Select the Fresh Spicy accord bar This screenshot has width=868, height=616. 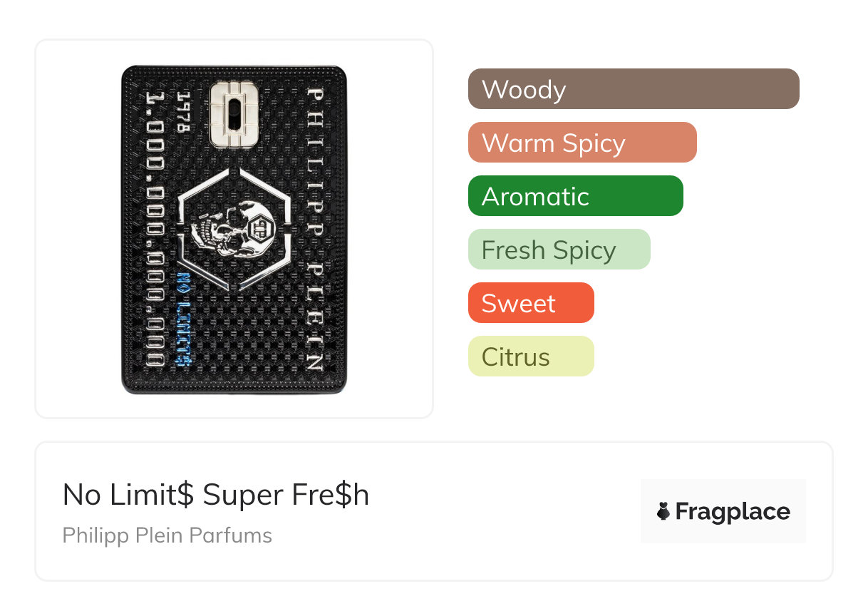pos(559,250)
